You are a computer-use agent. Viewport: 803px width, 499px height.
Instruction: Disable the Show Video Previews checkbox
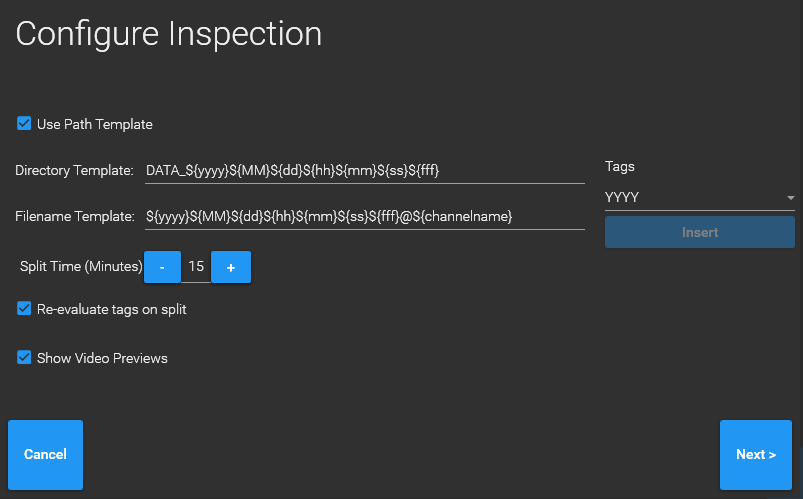tap(24, 357)
